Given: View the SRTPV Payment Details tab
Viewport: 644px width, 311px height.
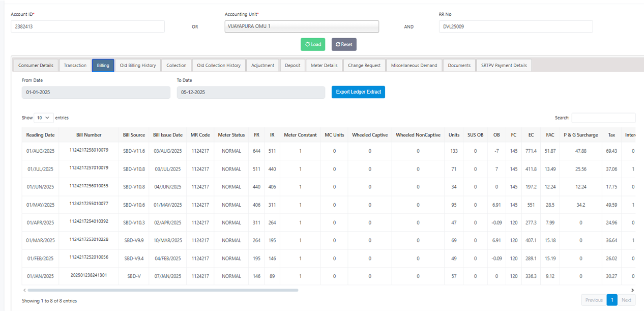Looking at the screenshot, I should coord(504,65).
